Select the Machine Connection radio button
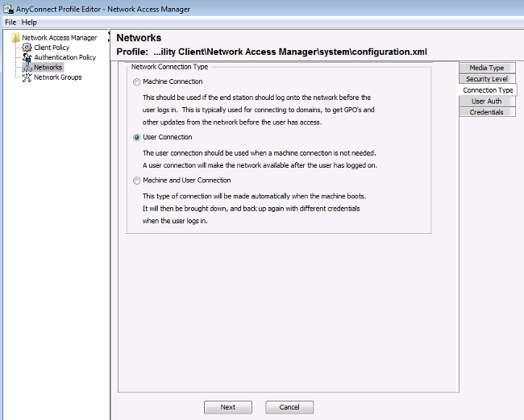 pyautogui.click(x=137, y=82)
